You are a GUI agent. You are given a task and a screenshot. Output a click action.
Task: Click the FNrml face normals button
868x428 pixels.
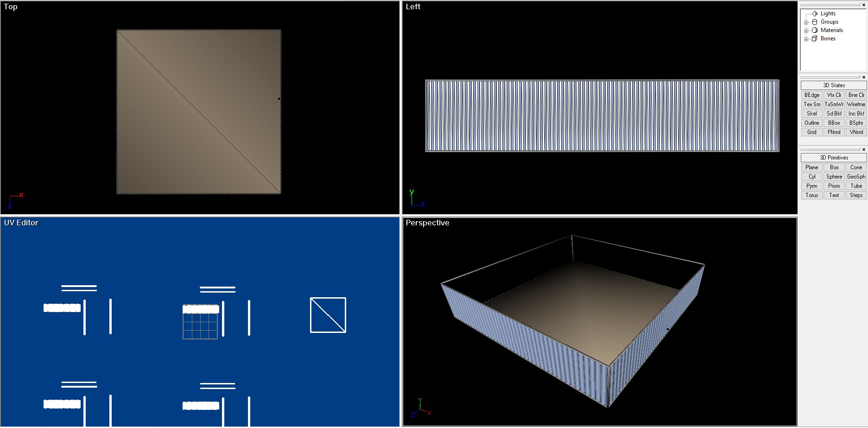pyautogui.click(x=834, y=132)
